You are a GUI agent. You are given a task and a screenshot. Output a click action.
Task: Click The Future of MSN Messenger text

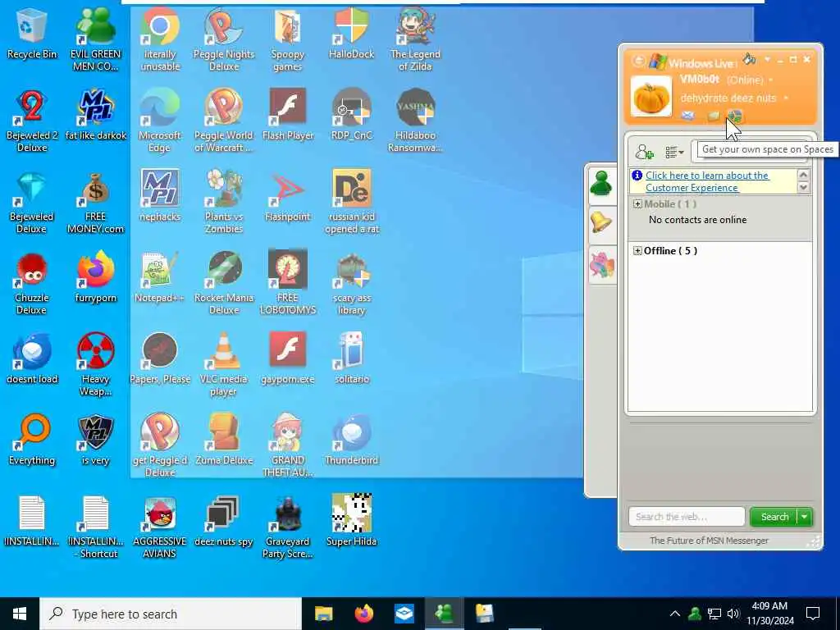pos(709,541)
